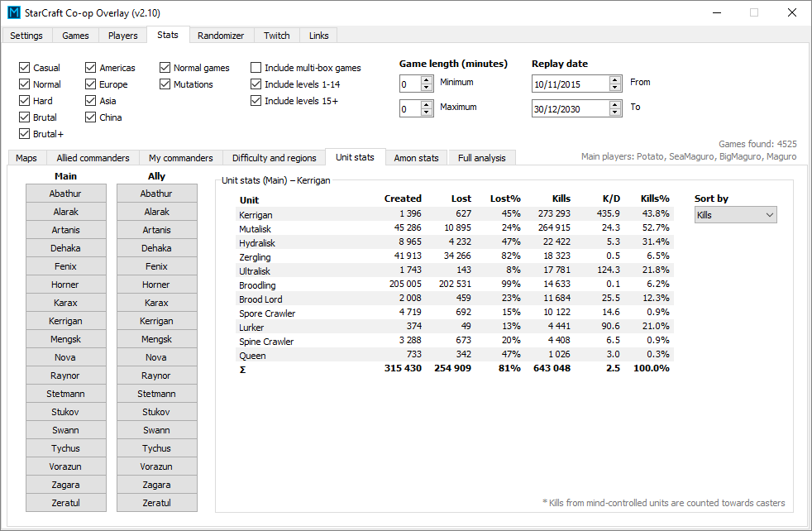Pick Stetmann in the Ally column
Screen dimensions: 812x531
click(x=156, y=394)
